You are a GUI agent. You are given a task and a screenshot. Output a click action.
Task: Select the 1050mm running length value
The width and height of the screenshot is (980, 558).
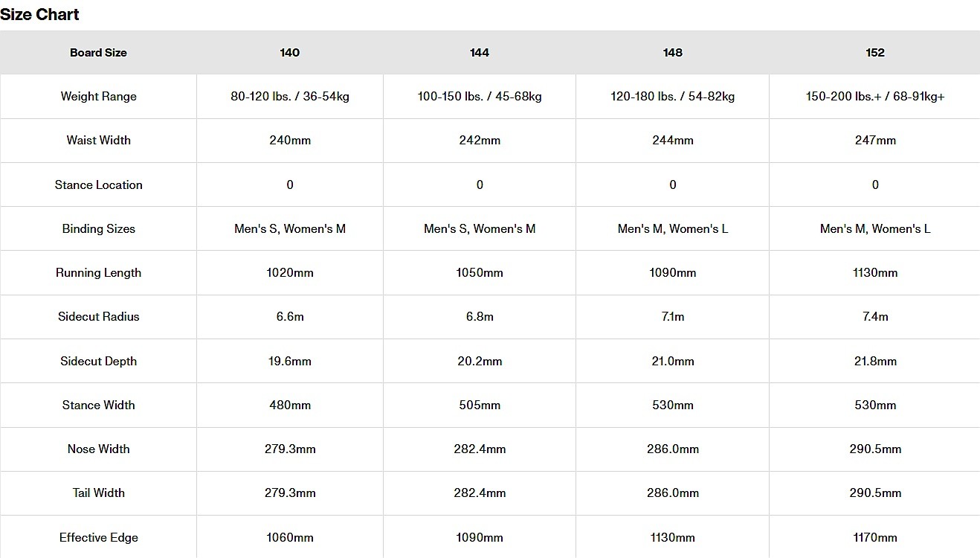coord(480,273)
